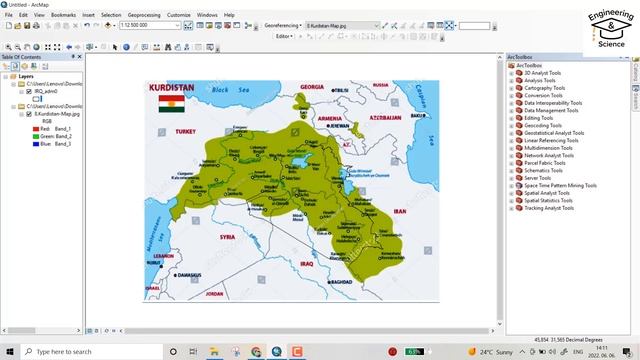Image resolution: width=640 pixels, height=360 pixels.
Task: Open the File menu
Action: point(9,15)
